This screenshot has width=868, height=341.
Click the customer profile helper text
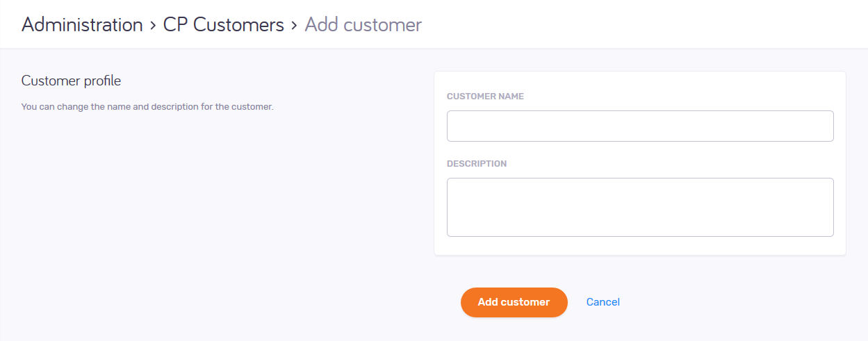(147, 108)
